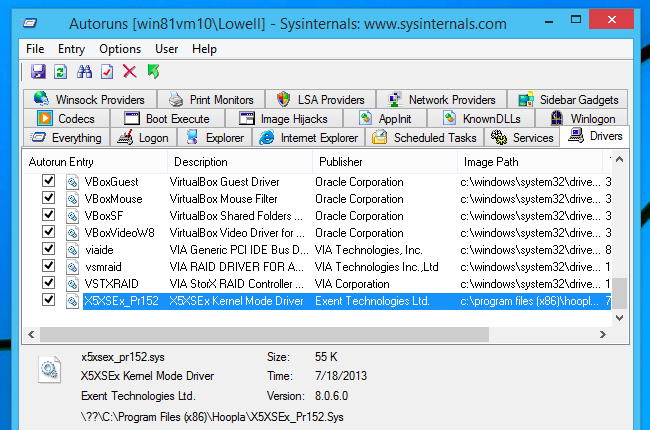This screenshot has width=650, height=430.
Task: Open the Help menu
Action: click(x=204, y=49)
